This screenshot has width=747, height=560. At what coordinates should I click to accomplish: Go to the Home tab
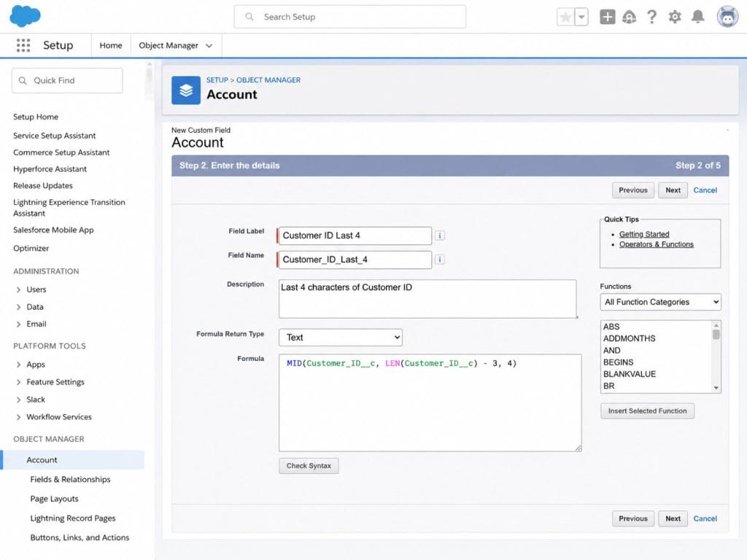point(111,45)
